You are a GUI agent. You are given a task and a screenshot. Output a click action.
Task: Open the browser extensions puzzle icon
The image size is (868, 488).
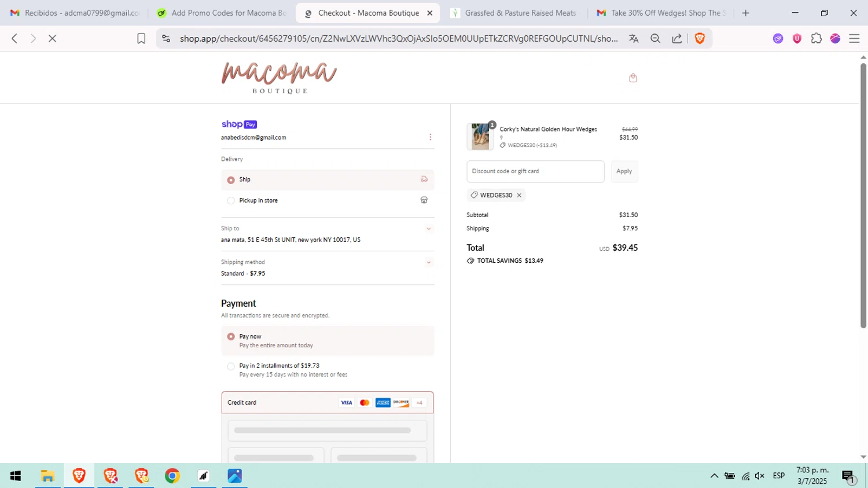coord(816,38)
